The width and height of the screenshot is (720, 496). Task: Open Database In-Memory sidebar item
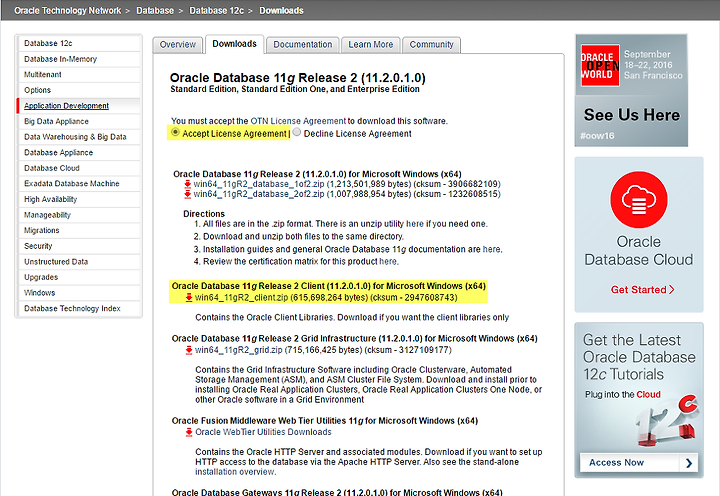click(79, 59)
